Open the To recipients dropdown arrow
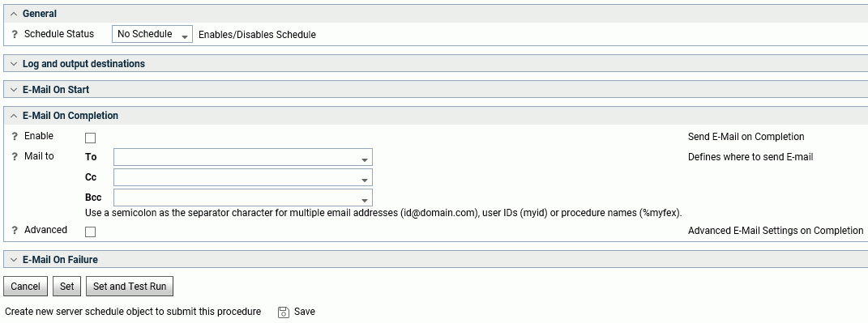Image resolution: width=868 pixels, height=323 pixels. point(364,159)
